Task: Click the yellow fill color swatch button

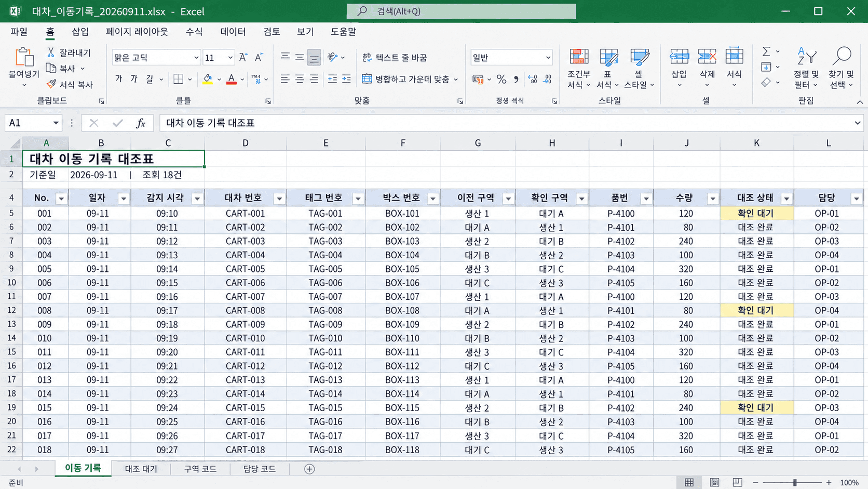Action: point(207,80)
